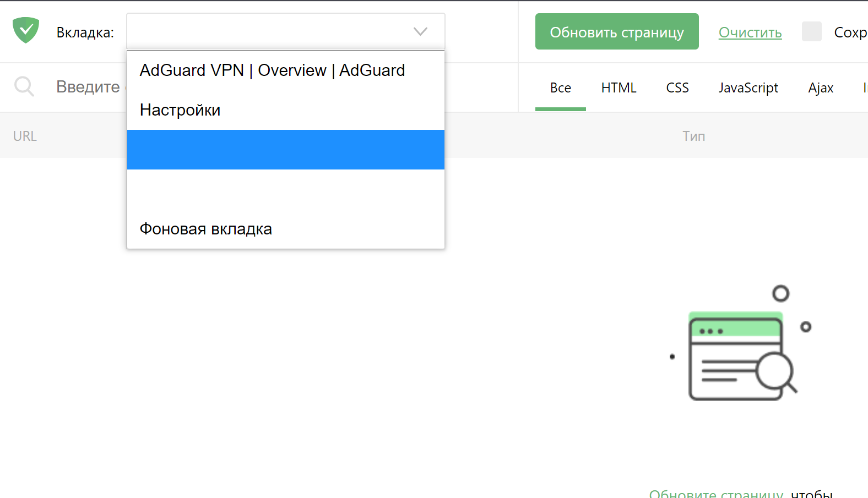The height and width of the screenshot is (498, 868).
Task: Click the URL column header
Action: click(25, 136)
